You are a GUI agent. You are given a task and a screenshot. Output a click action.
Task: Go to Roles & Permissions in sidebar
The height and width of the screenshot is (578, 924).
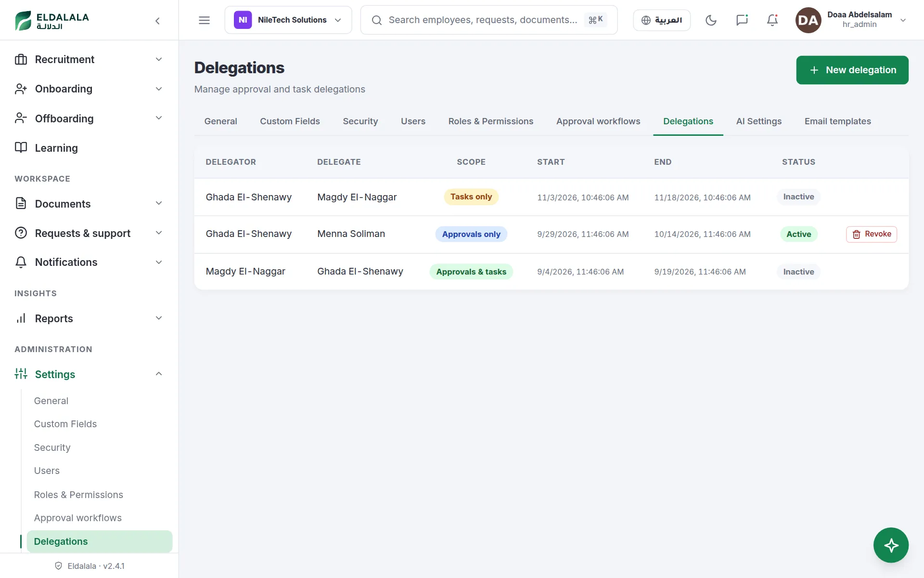pyautogui.click(x=78, y=495)
